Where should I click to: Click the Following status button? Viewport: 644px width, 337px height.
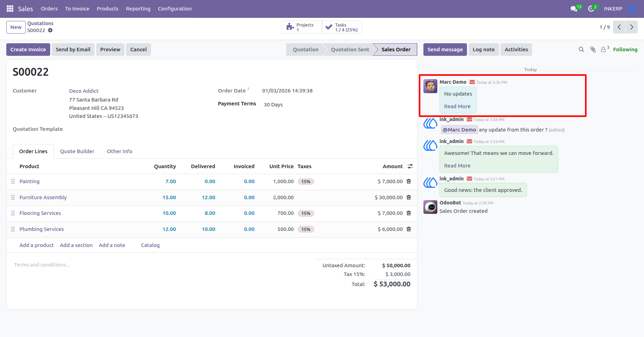[x=625, y=50]
